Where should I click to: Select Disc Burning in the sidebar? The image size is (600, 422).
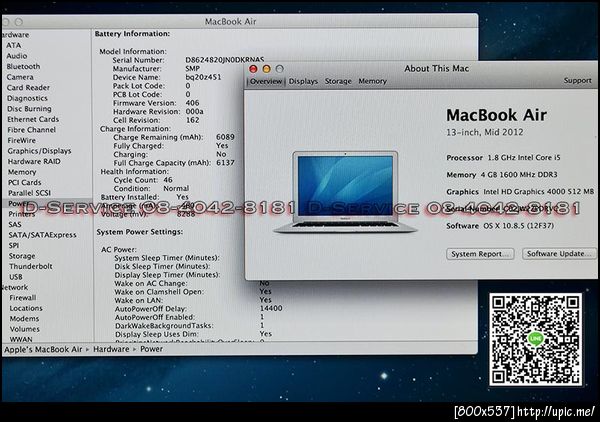coord(29,109)
